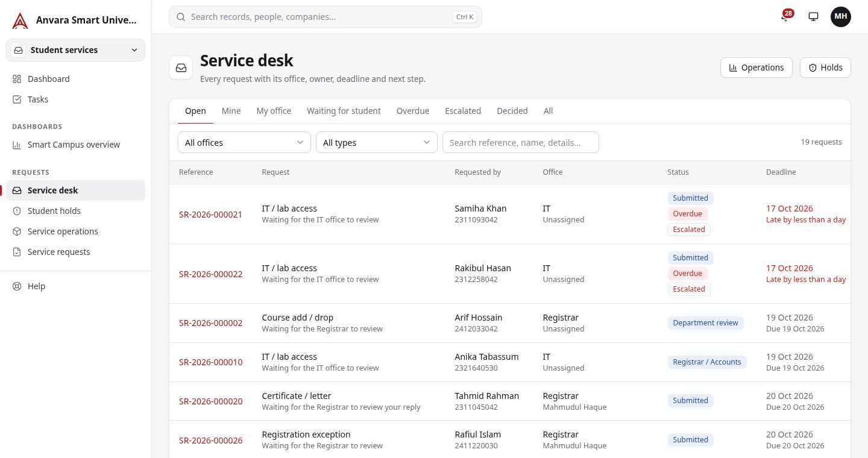Image resolution: width=868 pixels, height=458 pixels.
Task: Switch to the My office tab
Action: [x=274, y=111]
